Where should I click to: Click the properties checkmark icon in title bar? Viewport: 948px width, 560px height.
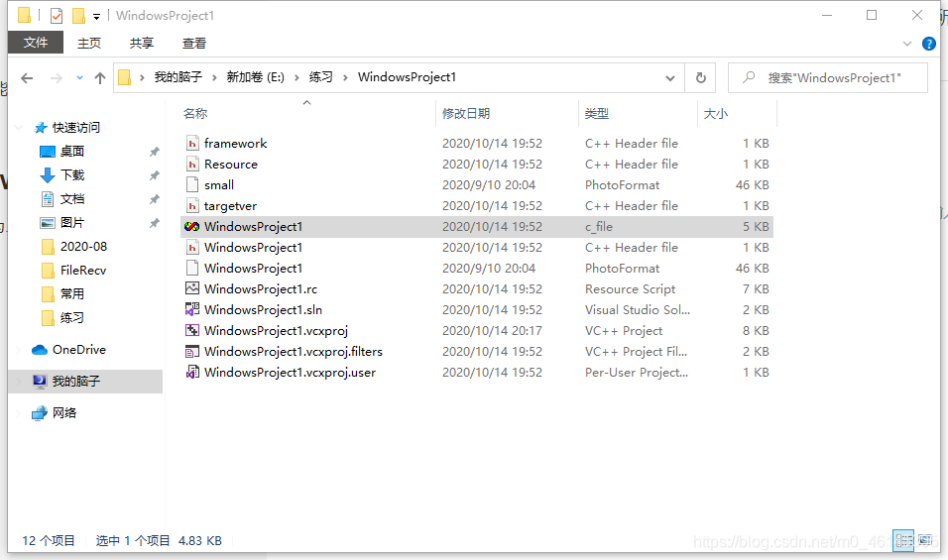pyautogui.click(x=57, y=16)
